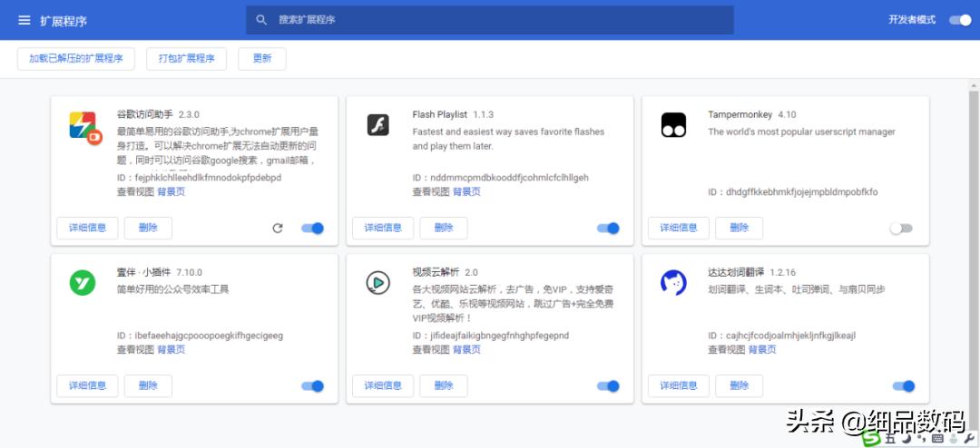The width and height of the screenshot is (980, 448).
Task: Click the 壹伴·小插件 ID text
Action: coord(200,336)
